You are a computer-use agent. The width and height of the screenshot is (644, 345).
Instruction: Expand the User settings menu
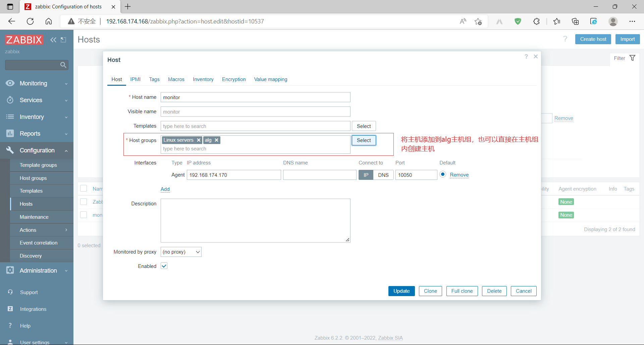[66, 342]
